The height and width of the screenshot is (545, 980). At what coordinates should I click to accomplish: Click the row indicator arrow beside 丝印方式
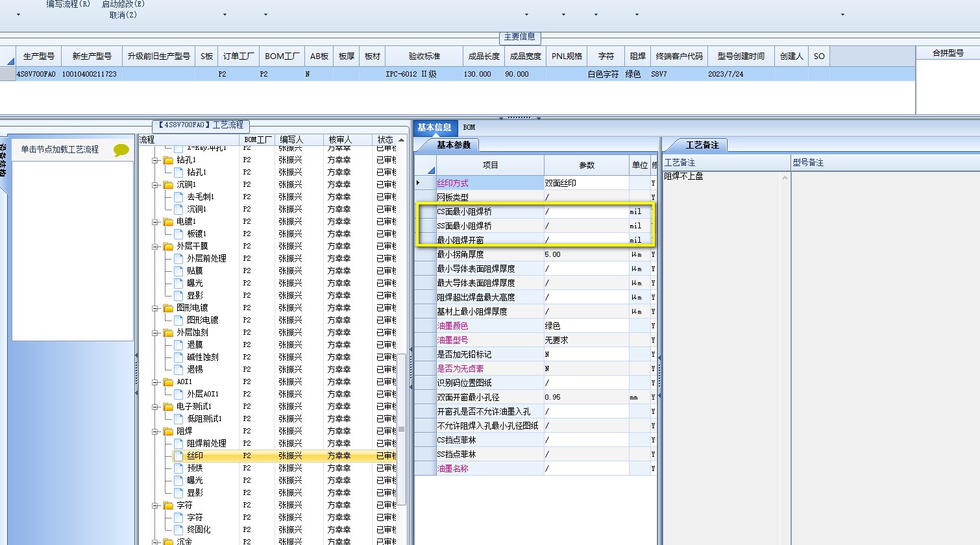419,183
